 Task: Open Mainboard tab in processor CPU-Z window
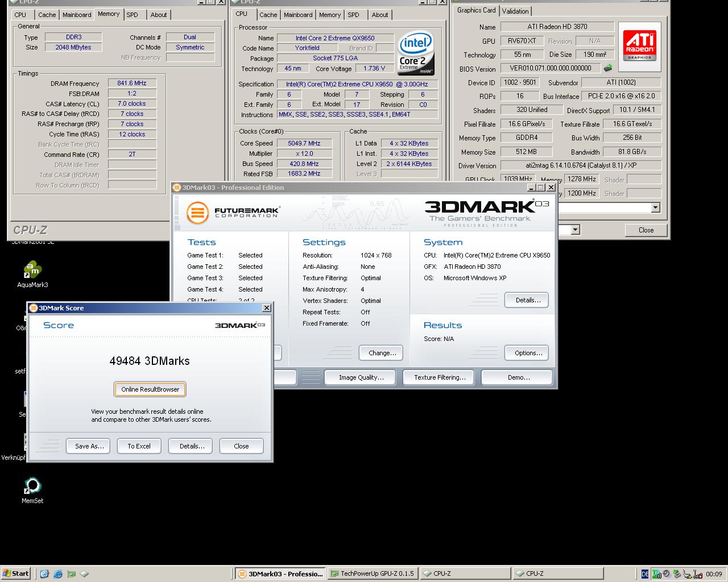click(x=298, y=15)
